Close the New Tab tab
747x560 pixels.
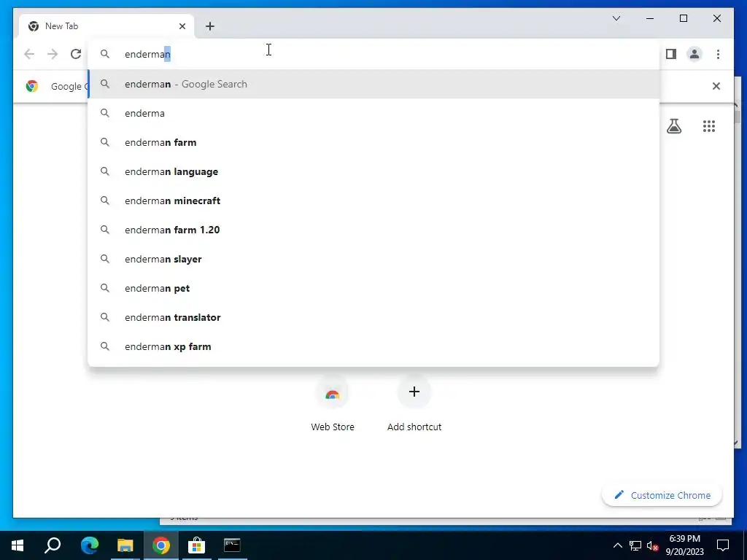[182, 26]
